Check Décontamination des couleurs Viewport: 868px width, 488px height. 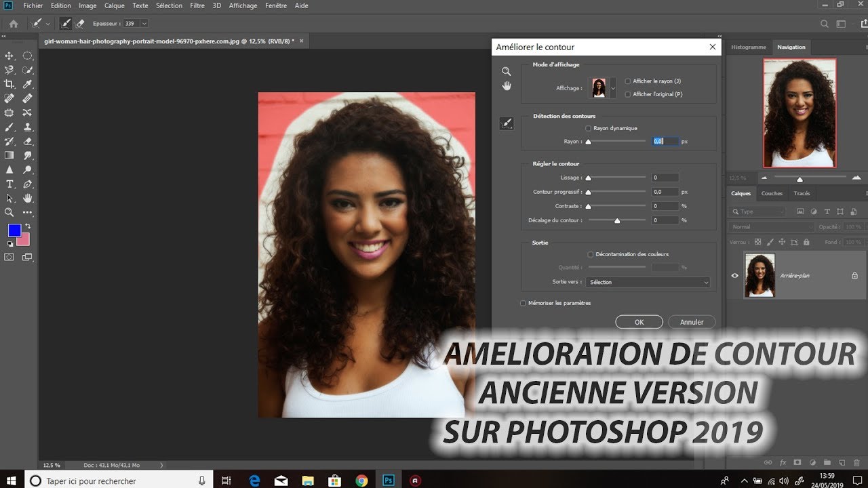tap(590, 254)
